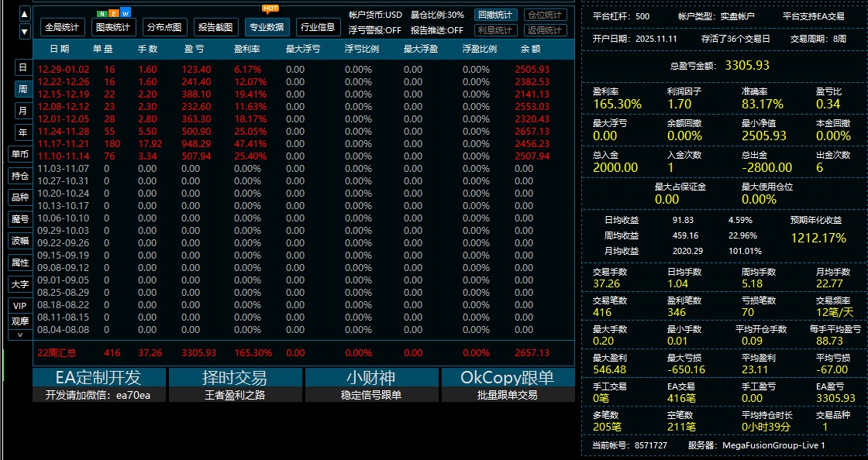The image size is (868, 460).
Task: Click the up arrow scroll button
Action: [24, 15]
